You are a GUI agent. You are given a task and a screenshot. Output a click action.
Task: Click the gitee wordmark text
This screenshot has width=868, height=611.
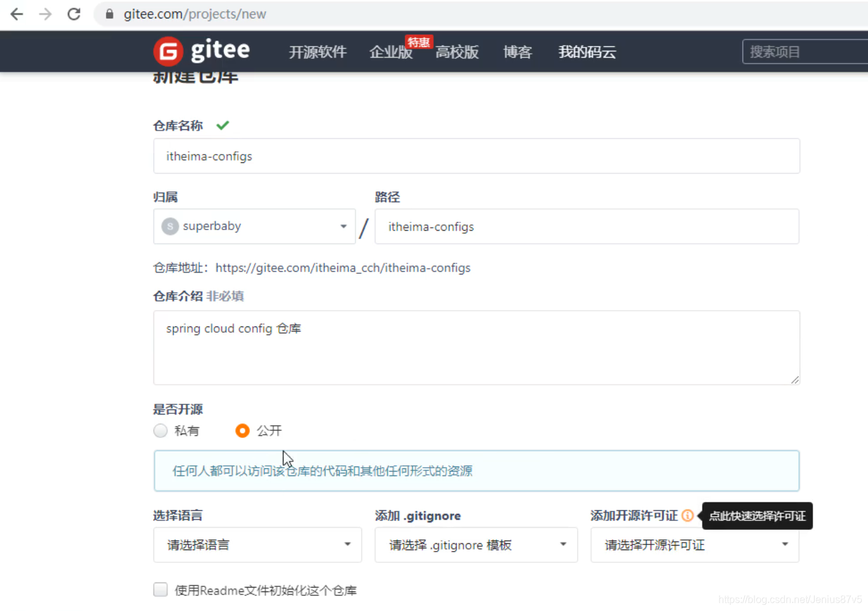pyautogui.click(x=220, y=50)
